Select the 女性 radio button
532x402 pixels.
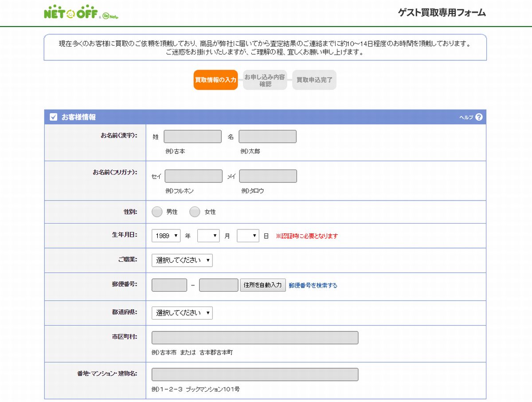coord(195,212)
